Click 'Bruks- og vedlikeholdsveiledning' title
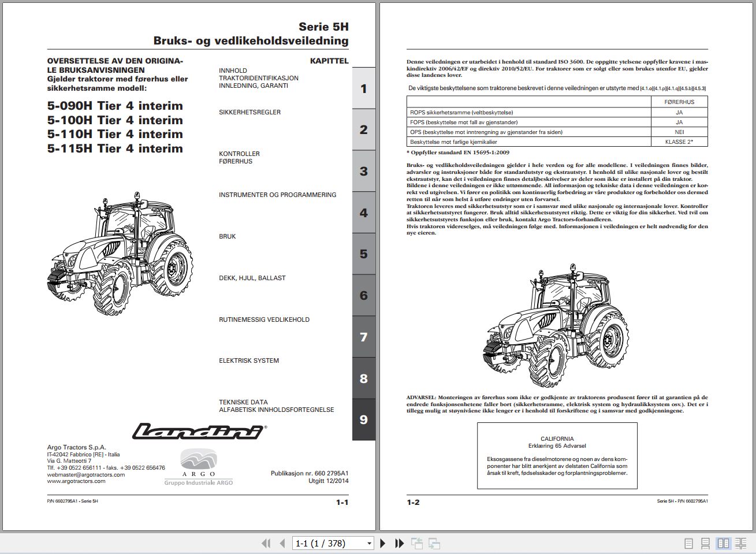Image resolution: width=756 pixels, height=554 pixels. tap(251, 40)
